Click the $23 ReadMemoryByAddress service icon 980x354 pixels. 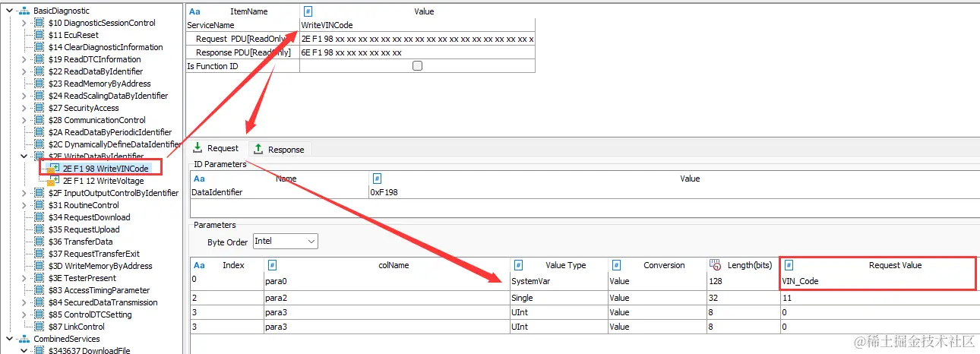coord(40,84)
